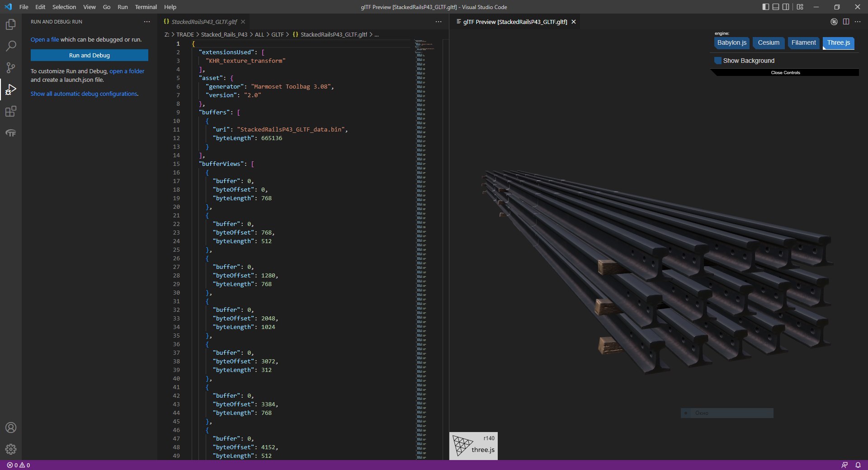
Task: Toggle the secondary side bar layout icon
Action: point(786,7)
